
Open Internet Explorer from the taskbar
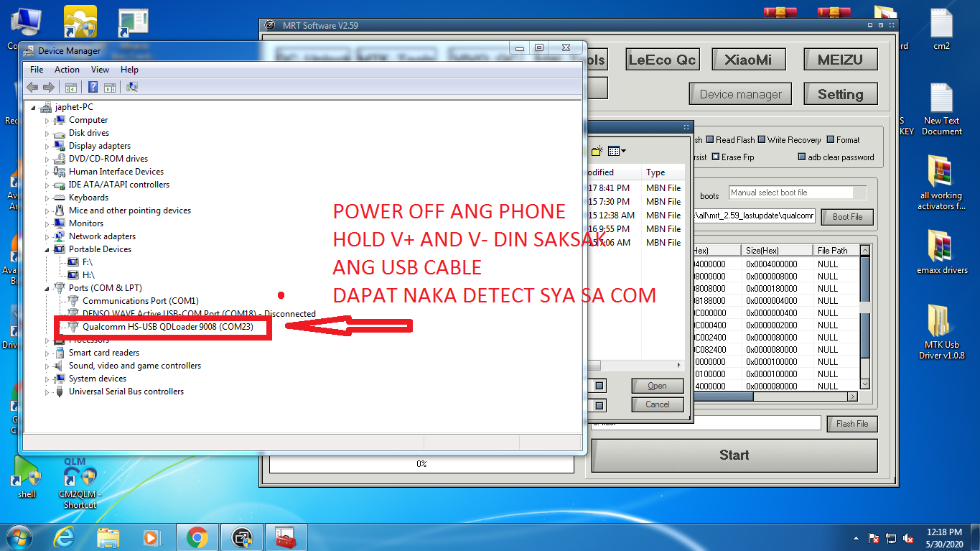[65, 537]
